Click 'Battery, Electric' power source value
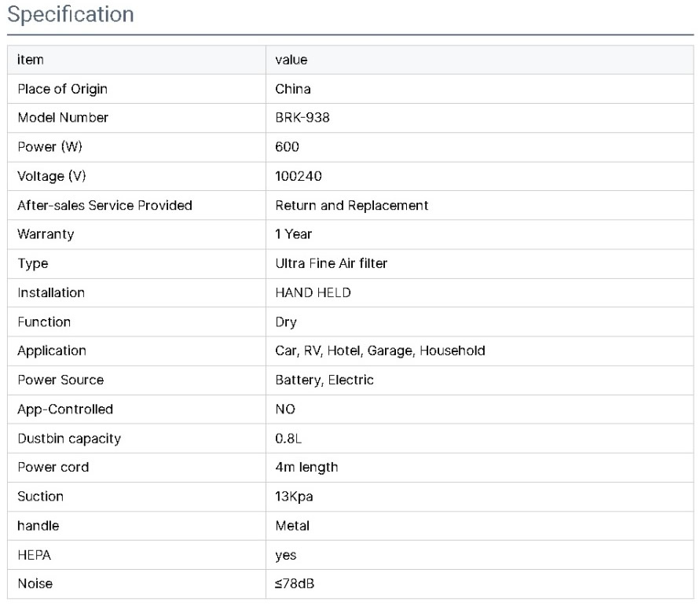Screen dimensions: 700x606 click(324, 380)
